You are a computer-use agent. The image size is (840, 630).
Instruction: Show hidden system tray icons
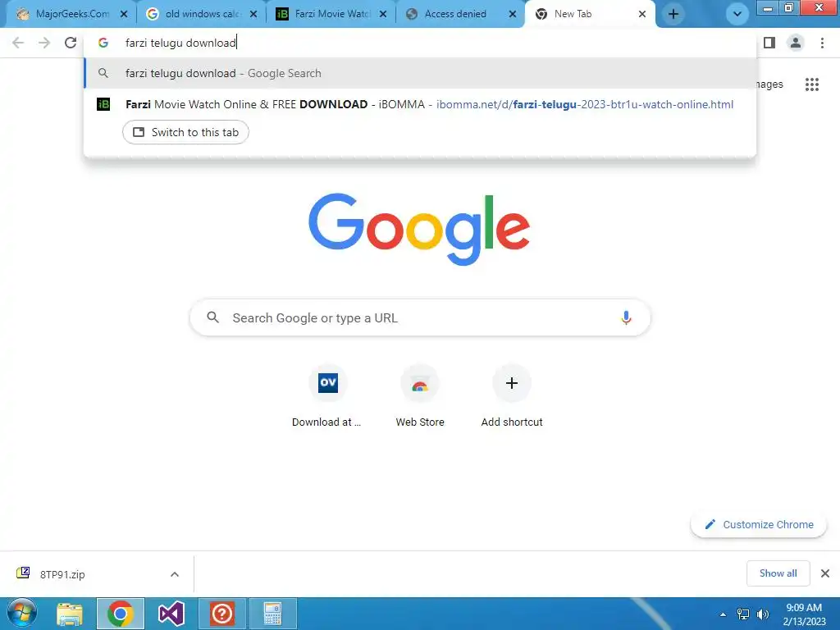pos(724,614)
